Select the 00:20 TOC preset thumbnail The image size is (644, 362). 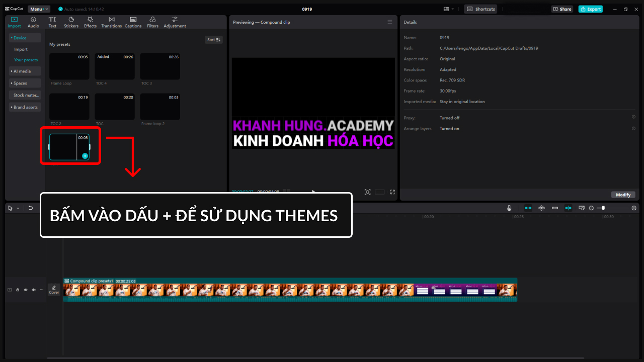click(x=115, y=107)
